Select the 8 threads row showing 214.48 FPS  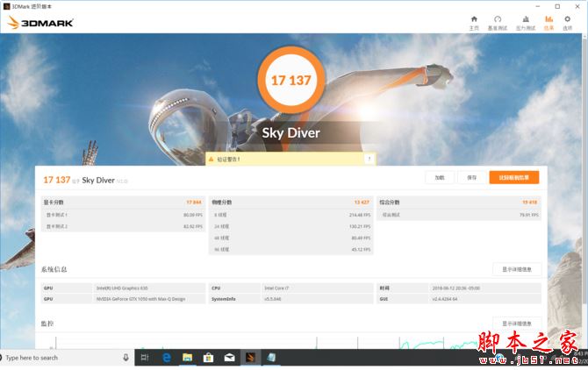click(x=291, y=215)
